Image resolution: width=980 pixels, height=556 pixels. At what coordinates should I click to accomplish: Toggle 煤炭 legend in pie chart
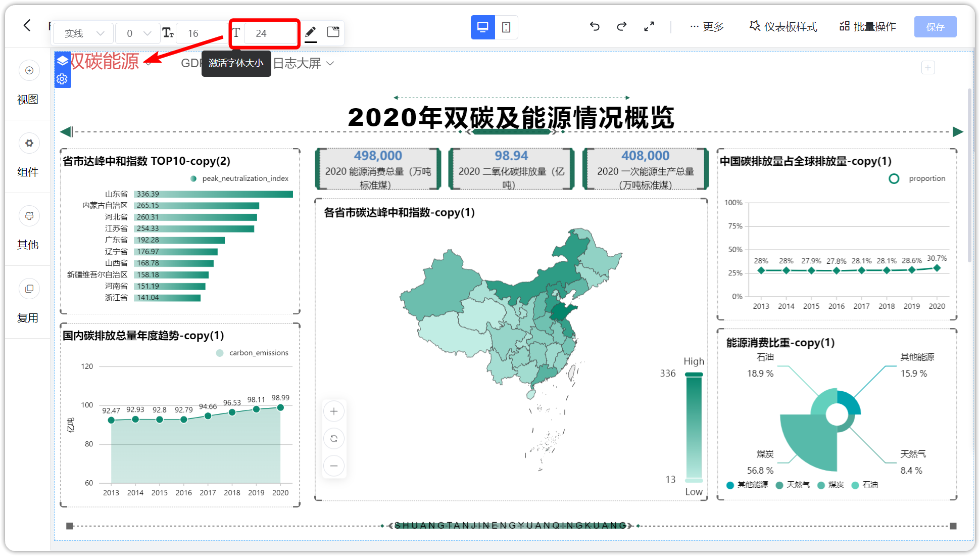point(830,485)
